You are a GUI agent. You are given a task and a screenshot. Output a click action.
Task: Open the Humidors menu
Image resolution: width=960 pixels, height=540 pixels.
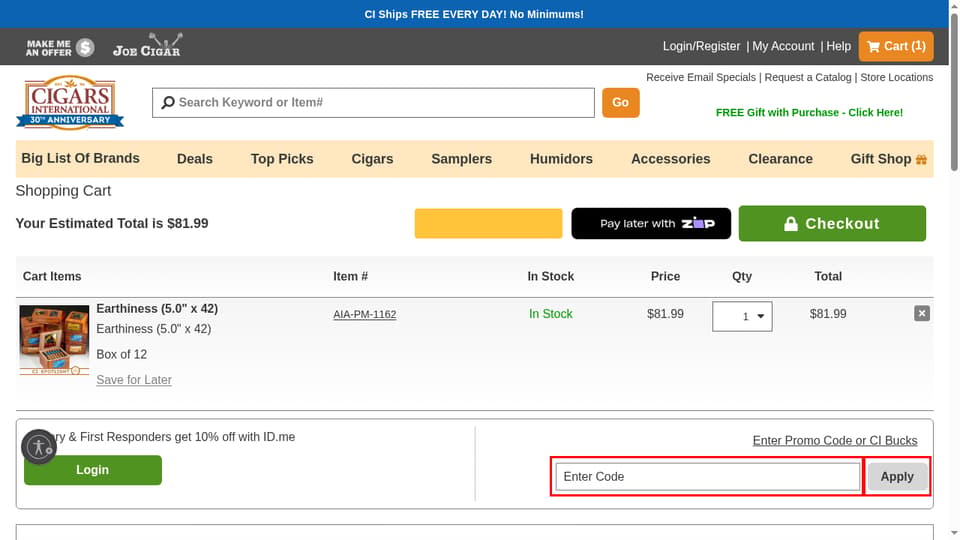click(x=561, y=159)
